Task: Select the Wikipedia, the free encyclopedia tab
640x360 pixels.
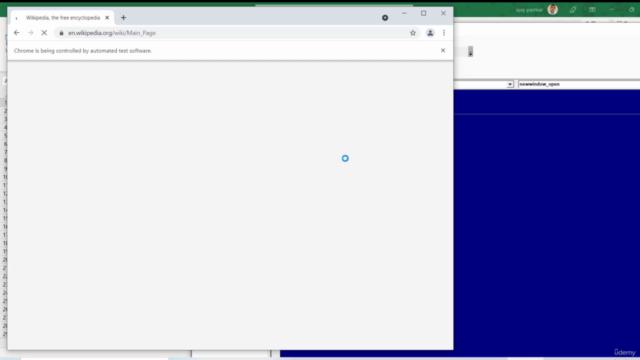Action: (61, 18)
